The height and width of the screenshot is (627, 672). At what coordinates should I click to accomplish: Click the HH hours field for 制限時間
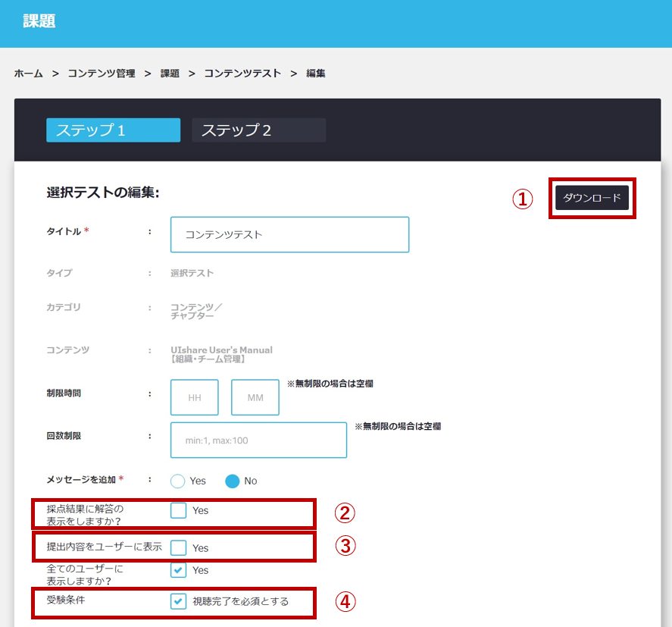(x=195, y=397)
